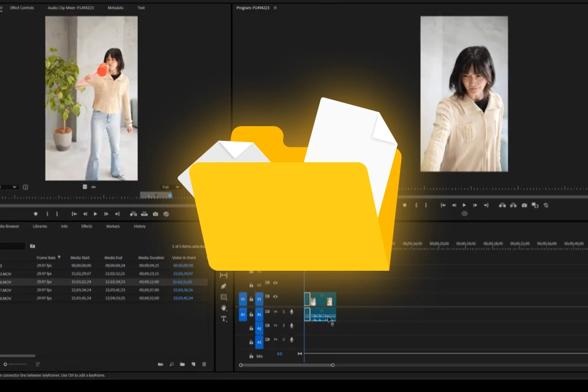The image size is (588, 392).
Task: Open Comparison View in the Program monitor
Action: click(535, 205)
